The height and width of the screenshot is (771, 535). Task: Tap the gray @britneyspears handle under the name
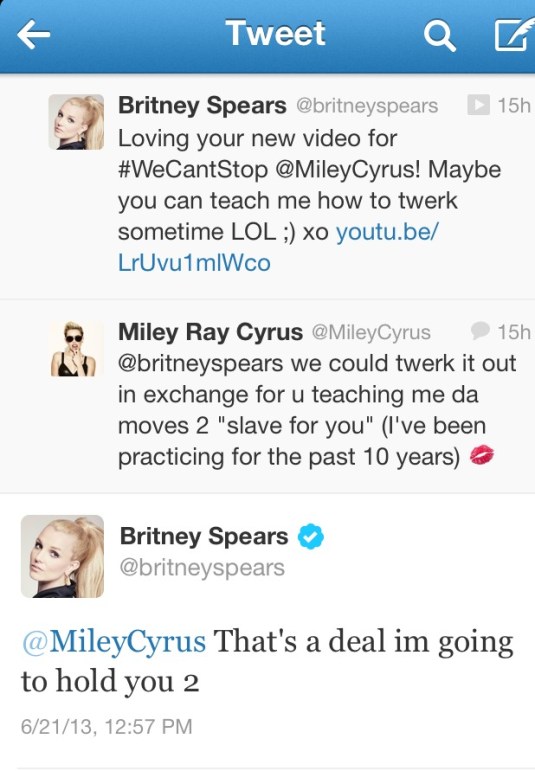click(x=202, y=567)
